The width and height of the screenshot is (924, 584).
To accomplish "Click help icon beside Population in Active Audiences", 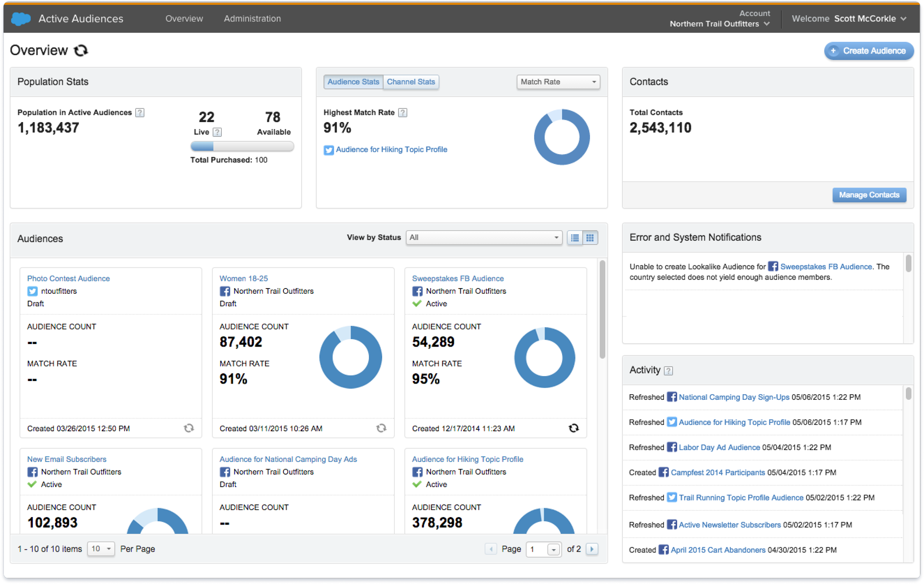I will 140,112.
